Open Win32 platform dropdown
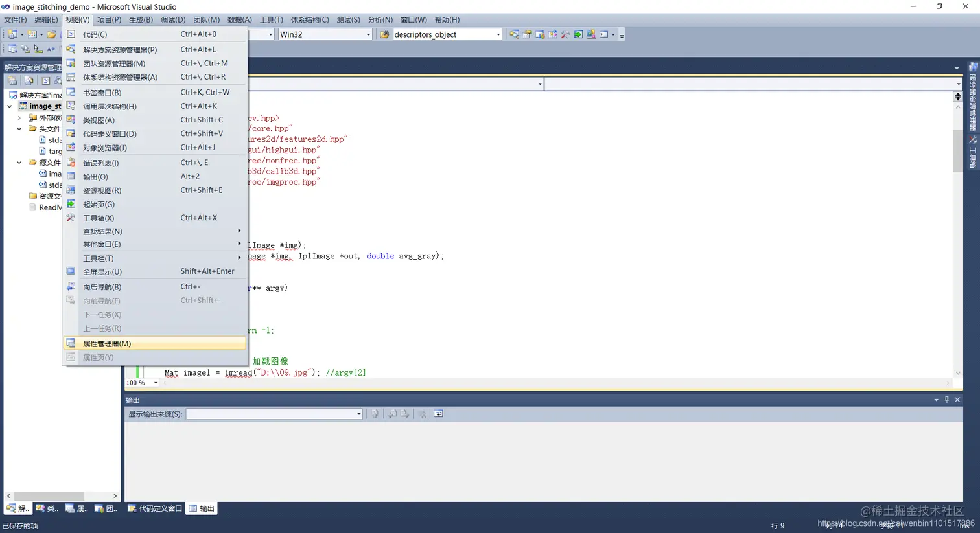 click(369, 34)
